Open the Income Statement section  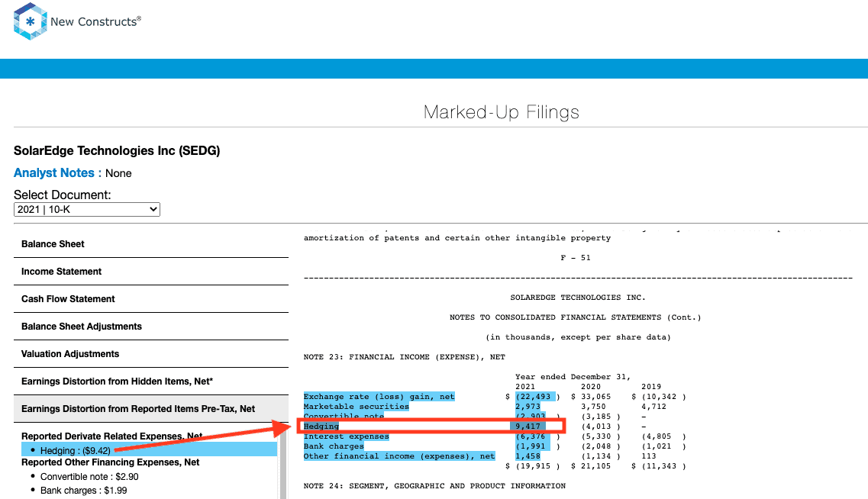click(151, 272)
